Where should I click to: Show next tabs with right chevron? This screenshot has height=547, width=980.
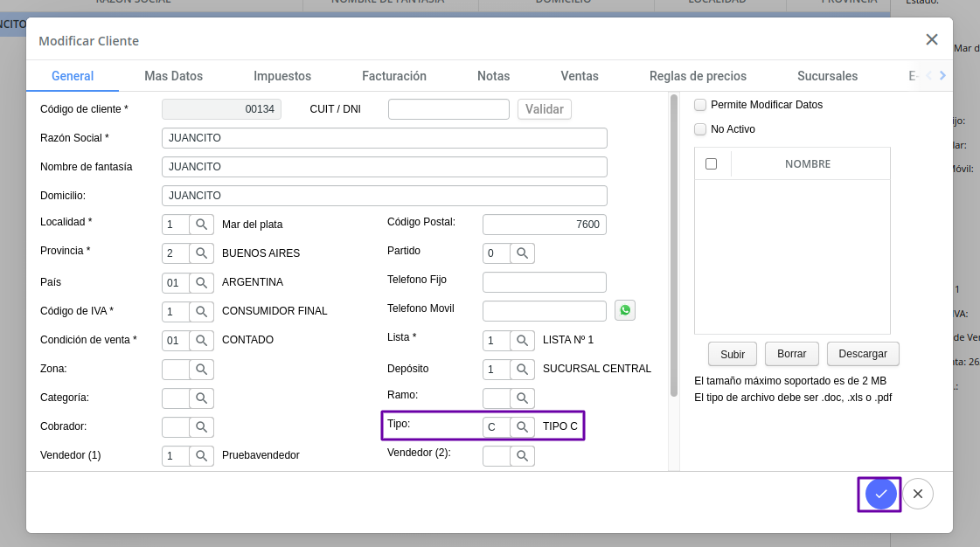click(x=942, y=75)
